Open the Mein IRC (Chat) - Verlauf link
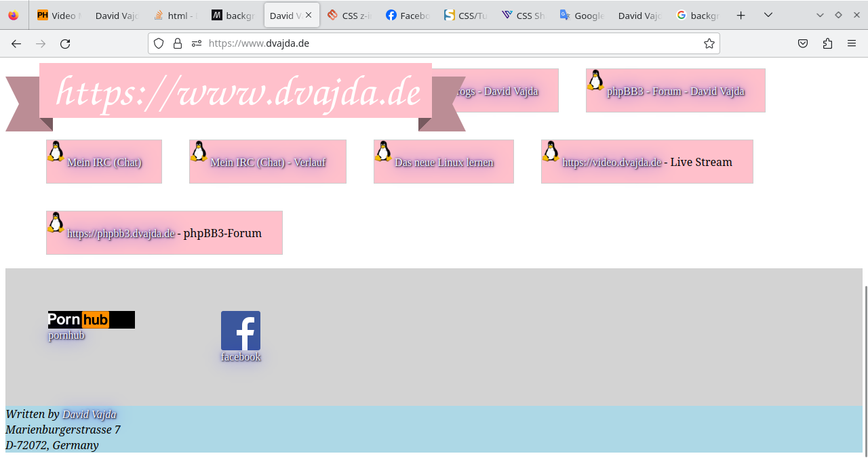868x458 pixels. point(268,163)
